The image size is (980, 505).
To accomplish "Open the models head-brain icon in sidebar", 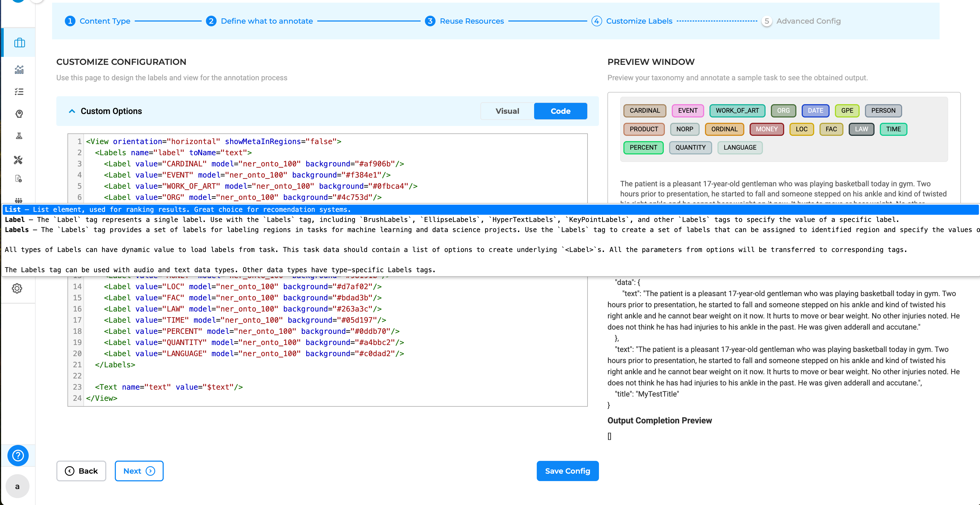I will (19, 114).
